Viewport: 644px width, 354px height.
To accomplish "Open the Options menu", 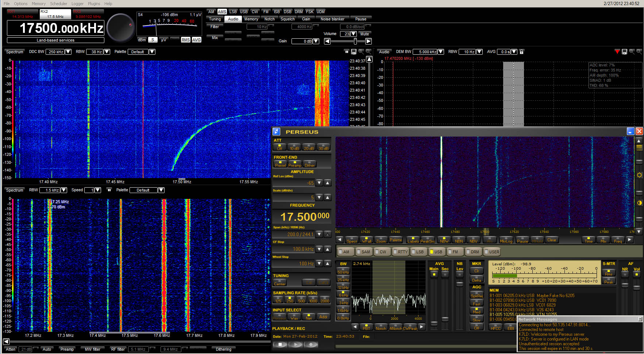I will (x=21, y=4).
